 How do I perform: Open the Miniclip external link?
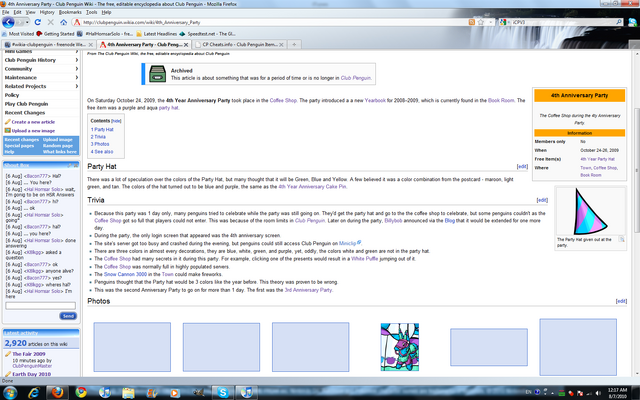tap(347, 243)
